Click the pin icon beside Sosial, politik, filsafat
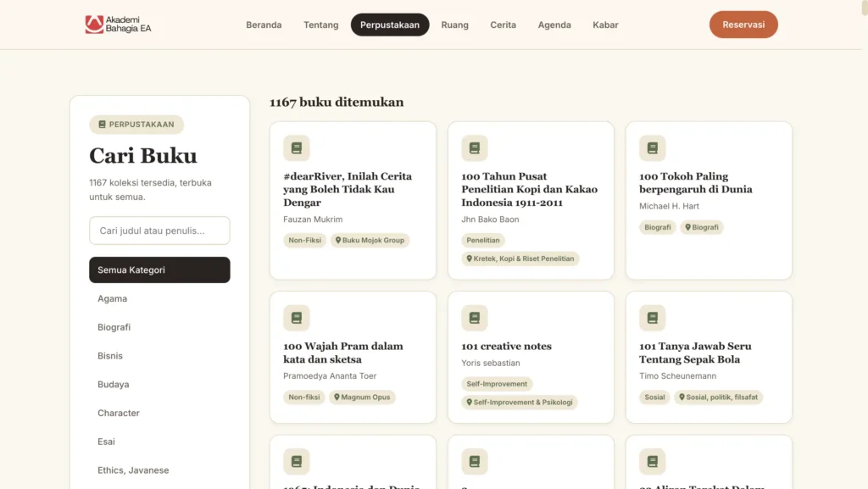 pyautogui.click(x=682, y=397)
